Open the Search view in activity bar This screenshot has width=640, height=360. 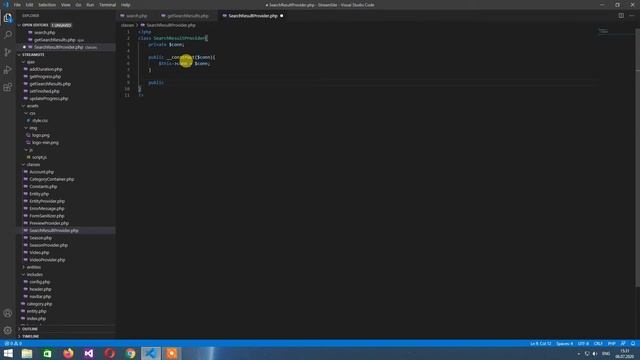click(8, 35)
